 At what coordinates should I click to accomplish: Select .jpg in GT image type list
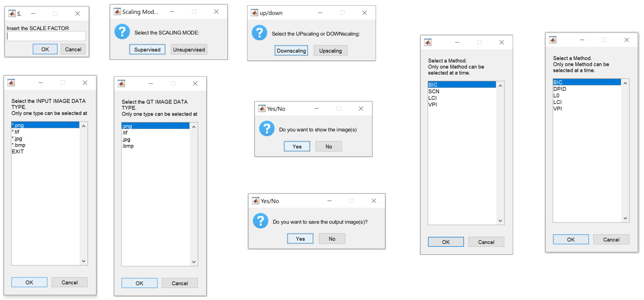tap(126, 139)
